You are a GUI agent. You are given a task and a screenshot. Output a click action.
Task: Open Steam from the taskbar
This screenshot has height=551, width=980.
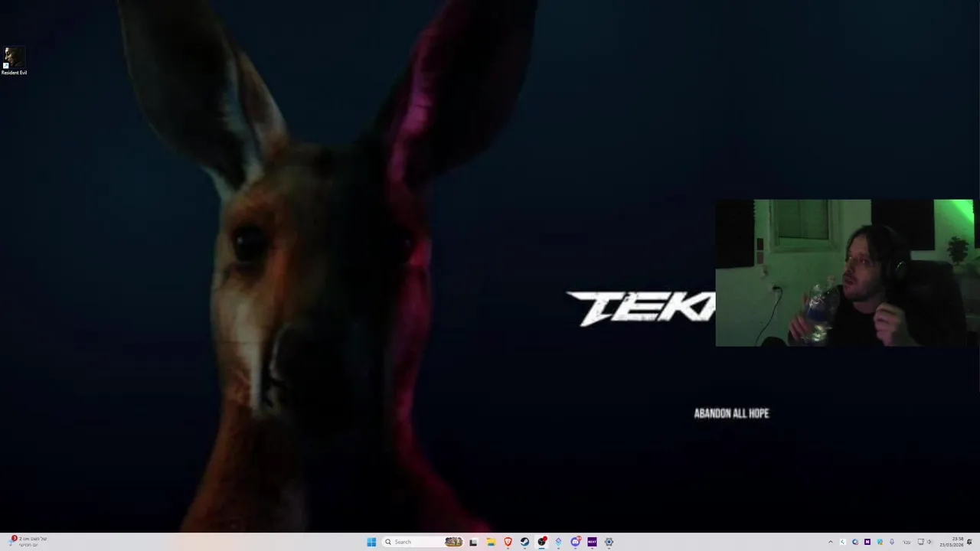[524, 542]
